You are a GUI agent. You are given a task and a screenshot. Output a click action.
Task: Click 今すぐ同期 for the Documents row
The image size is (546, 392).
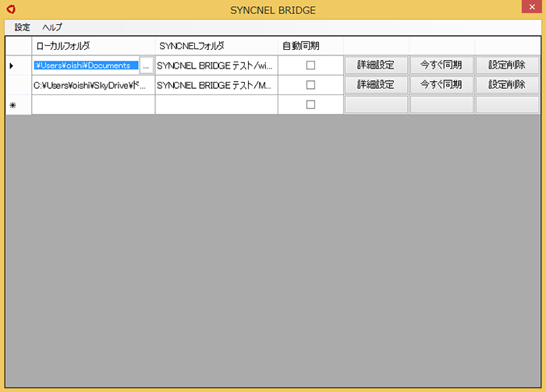pyautogui.click(x=441, y=65)
